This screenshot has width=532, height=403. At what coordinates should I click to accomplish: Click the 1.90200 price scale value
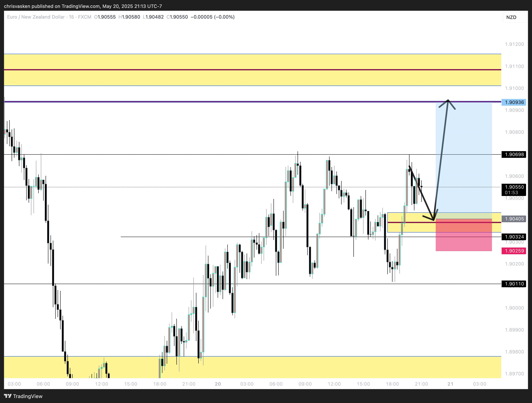click(514, 264)
